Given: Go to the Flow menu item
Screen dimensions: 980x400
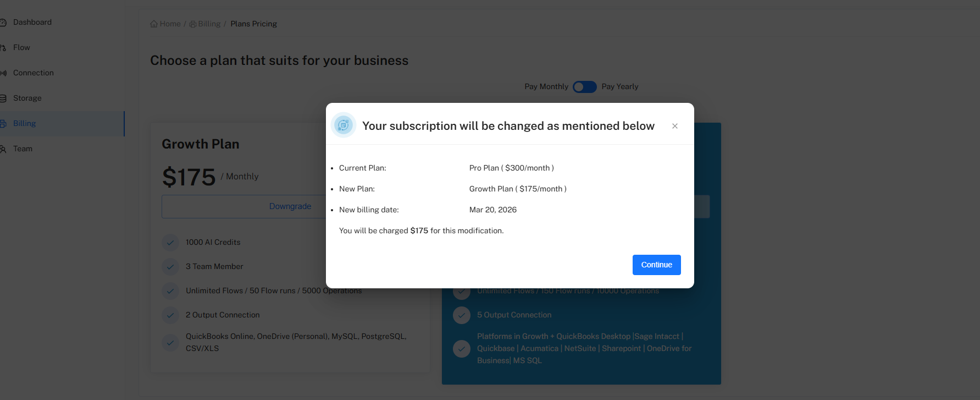Looking at the screenshot, I should click(21, 48).
